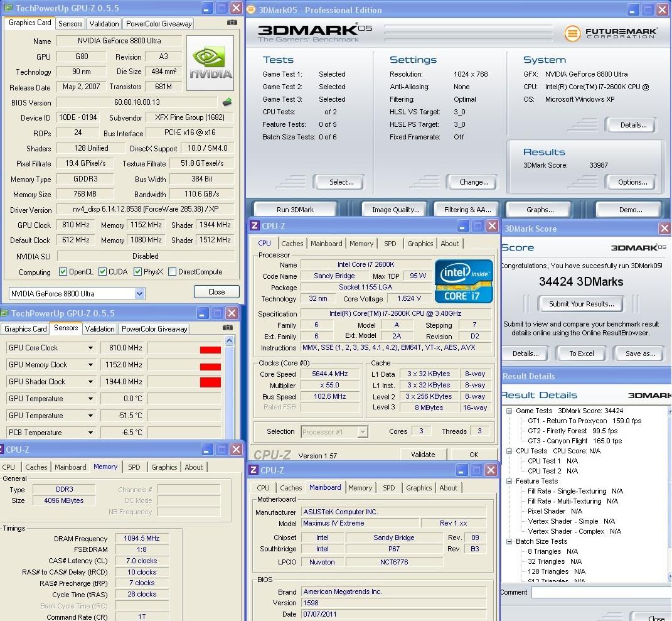Image resolution: width=672 pixels, height=621 pixels.
Task: Click the Z icon in CPU-Z Mainboard window title
Action: pos(253,470)
